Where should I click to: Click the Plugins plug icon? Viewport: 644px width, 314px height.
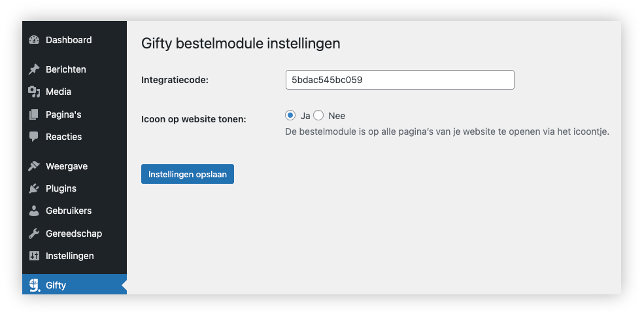34,188
